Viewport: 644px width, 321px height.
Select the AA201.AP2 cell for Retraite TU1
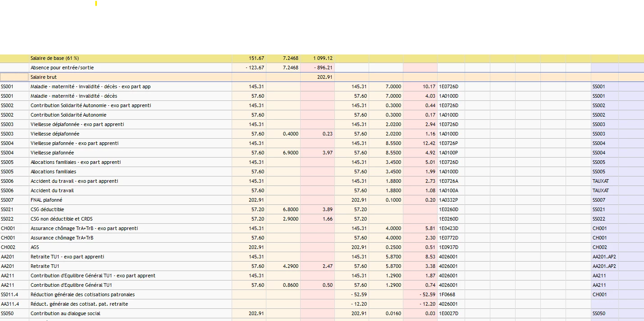pyautogui.click(x=605, y=266)
